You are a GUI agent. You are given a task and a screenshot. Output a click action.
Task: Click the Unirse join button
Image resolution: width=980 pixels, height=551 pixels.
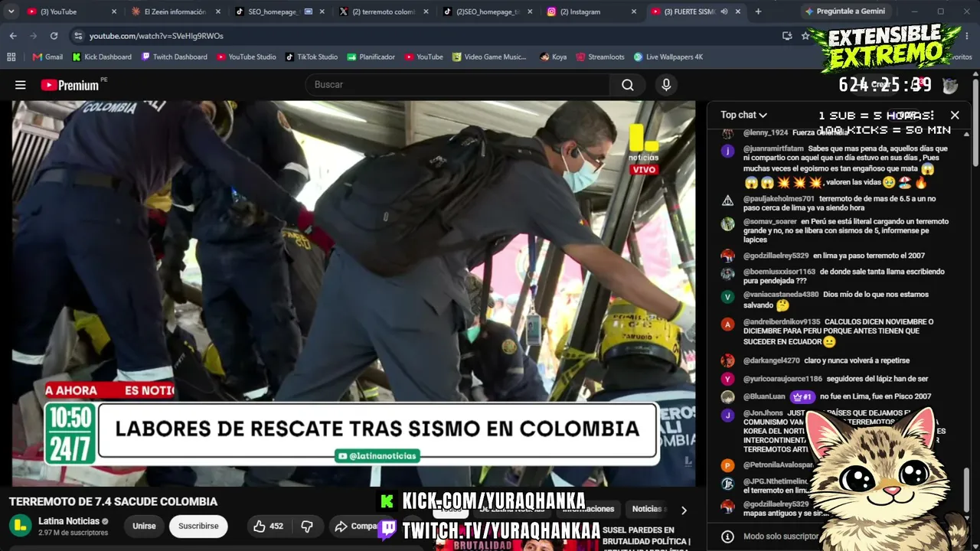[x=144, y=526]
